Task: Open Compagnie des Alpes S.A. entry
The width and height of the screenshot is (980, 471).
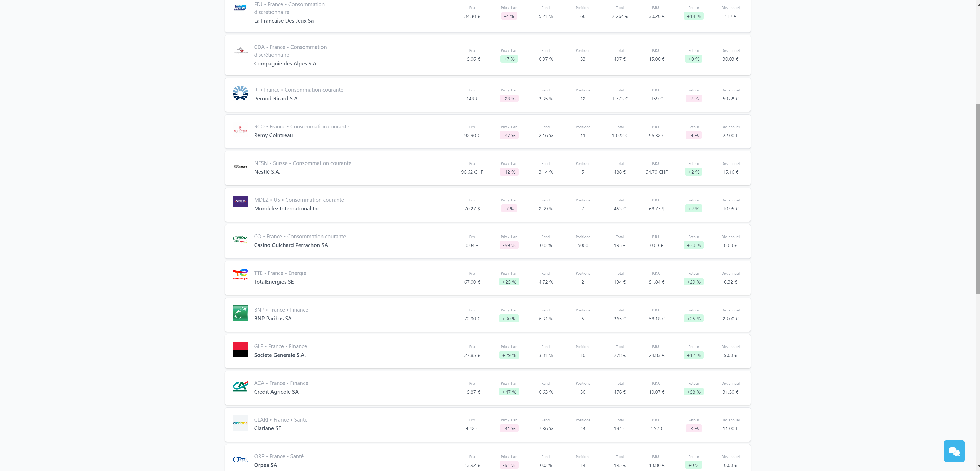Action: point(285,64)
